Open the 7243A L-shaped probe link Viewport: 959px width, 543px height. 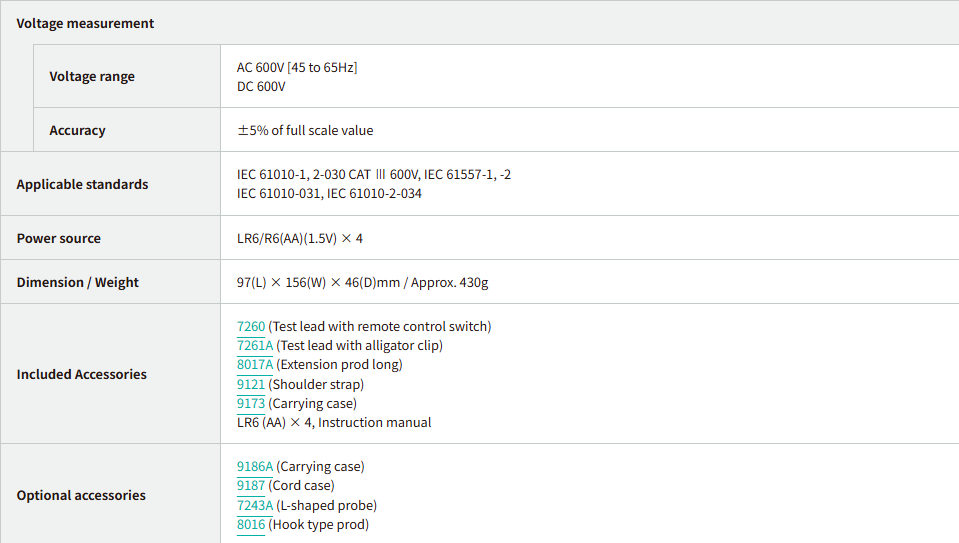[255, 505]
